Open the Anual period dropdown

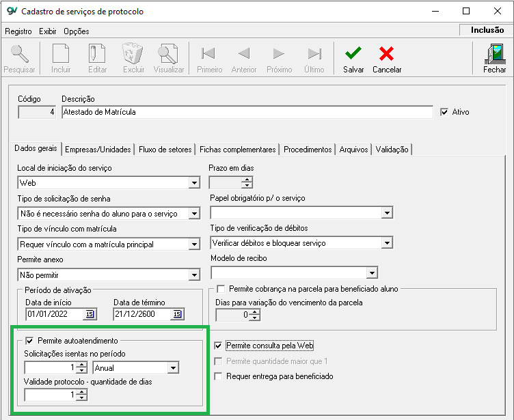[173, 368]
